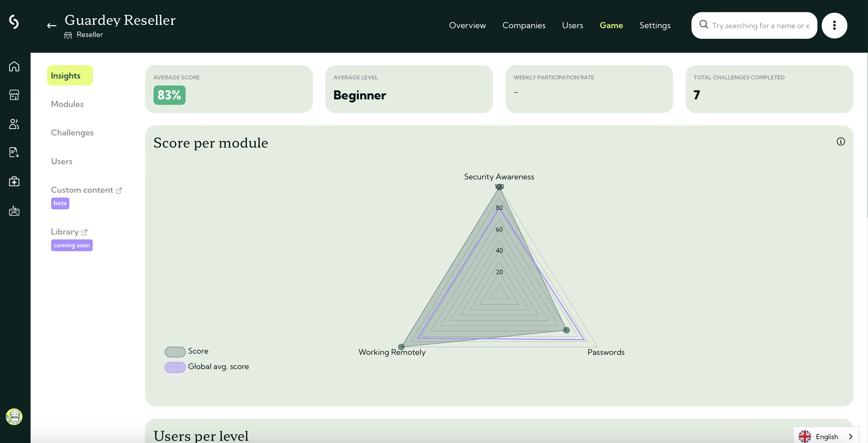Switch to the Companies tab
Screen dimensions: 868x443
(524, 25)
